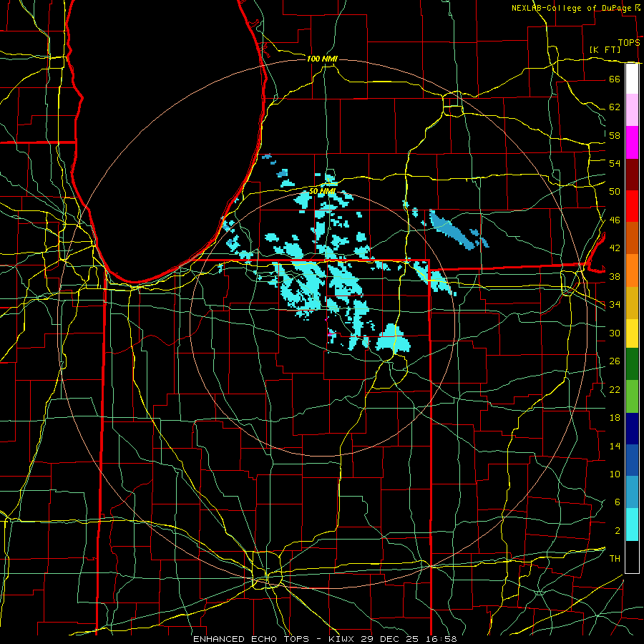Click the light pink legend swatch
Viewport: 644px width, 644px height.
coord(632,110)
